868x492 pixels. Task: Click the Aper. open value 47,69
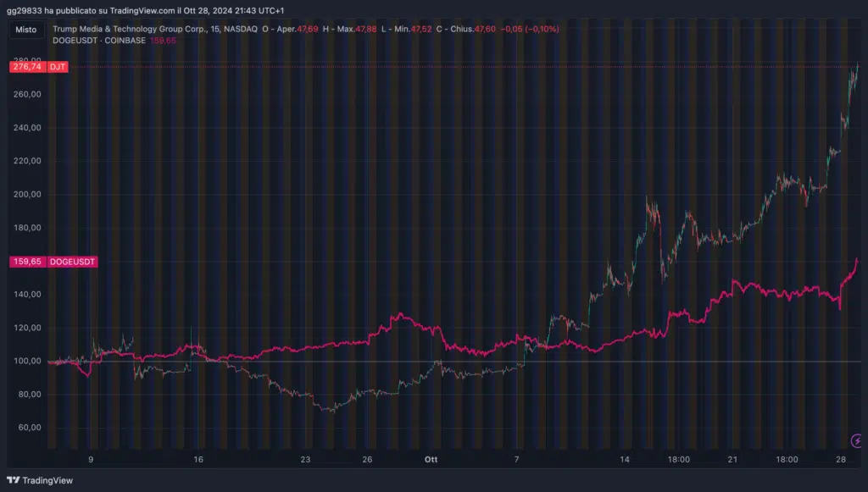pyautogui.click(x=307, y=29)
